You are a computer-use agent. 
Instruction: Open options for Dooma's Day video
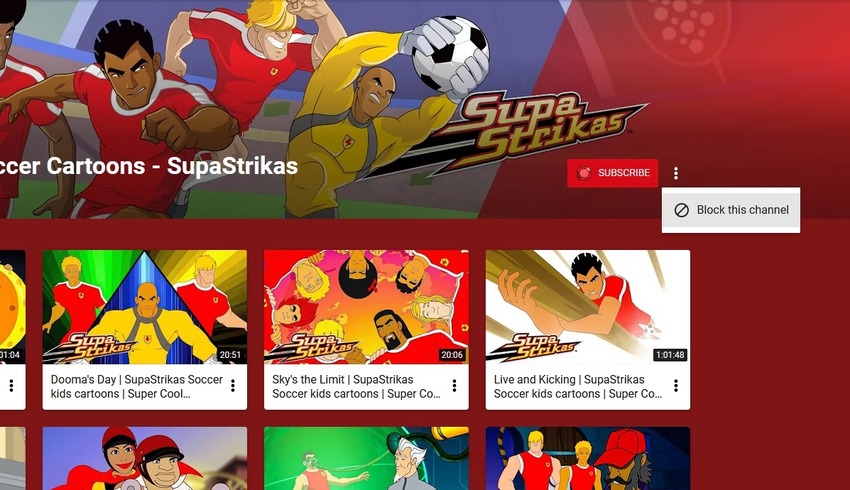coord(233,385)
